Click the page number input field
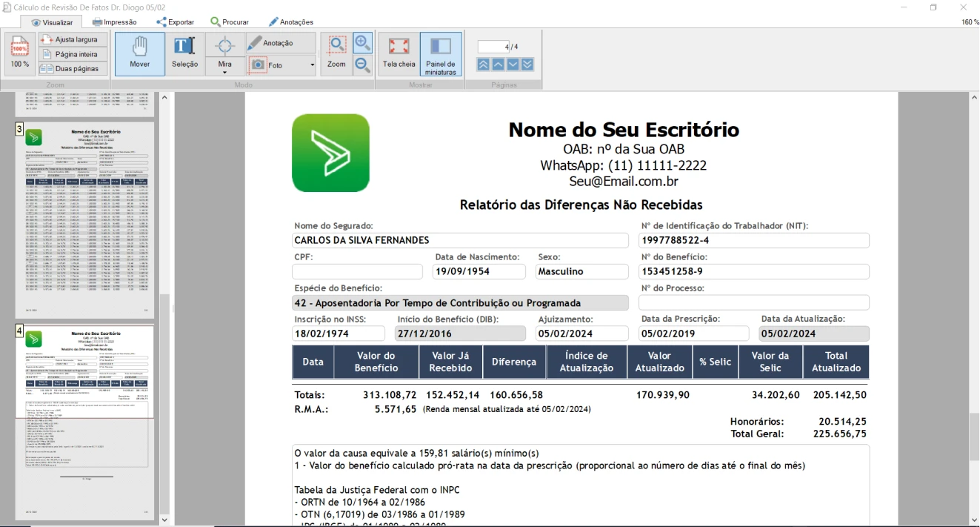The image size is (980, 527). click(494, 47)
